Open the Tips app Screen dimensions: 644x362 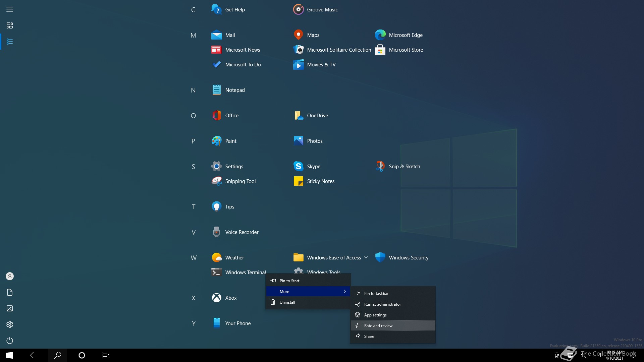[x=223, y=206]
